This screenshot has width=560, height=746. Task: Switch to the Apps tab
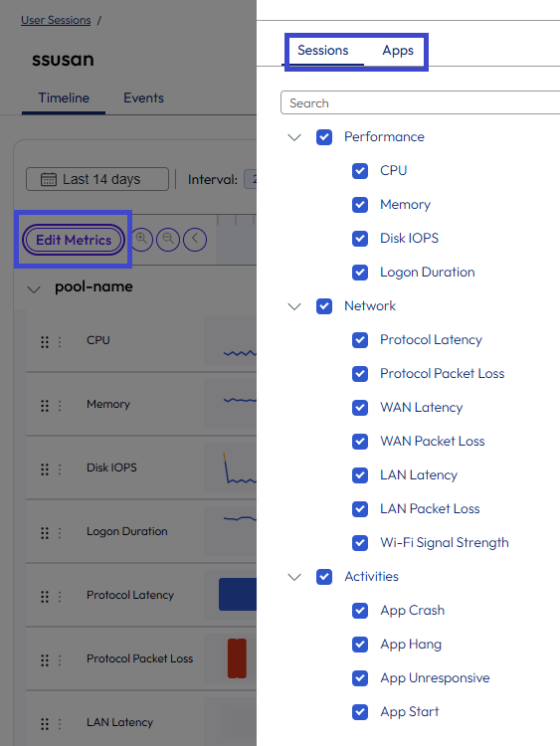pyautogui.click(x=398, y=51)
